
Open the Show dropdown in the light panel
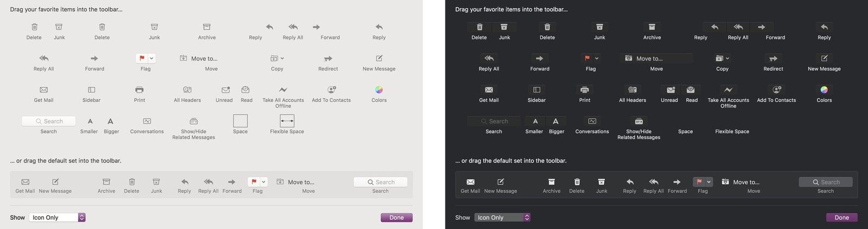pyautogui.click(x=57, y=218)
